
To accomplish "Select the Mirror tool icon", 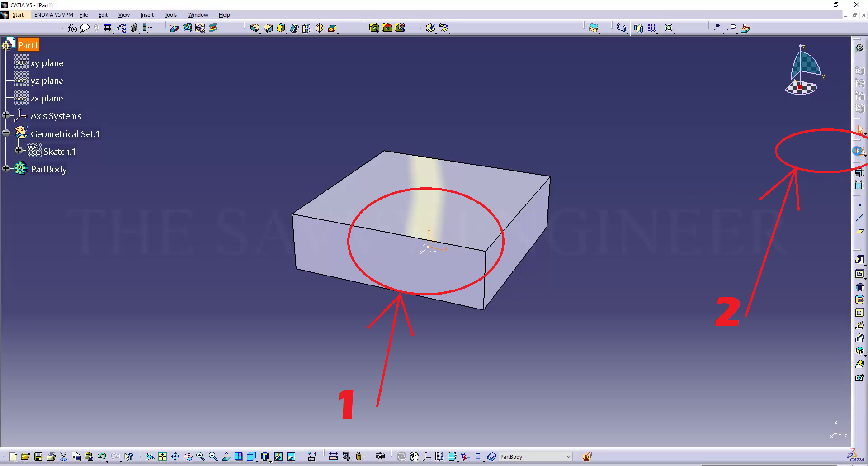I will 638,28.
